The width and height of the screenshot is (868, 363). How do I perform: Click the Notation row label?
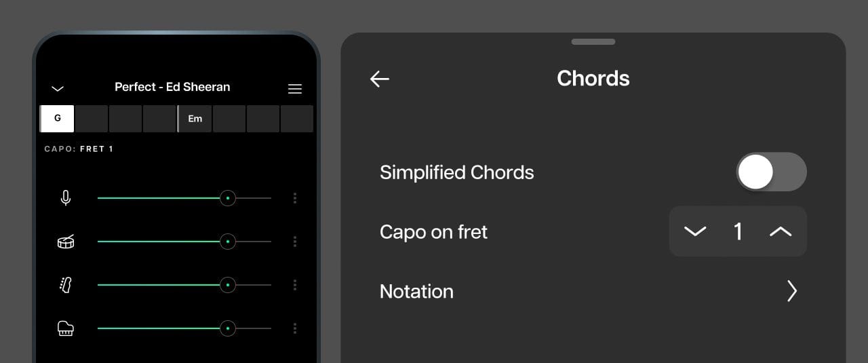pyautogui.click(x=416, y=291)
